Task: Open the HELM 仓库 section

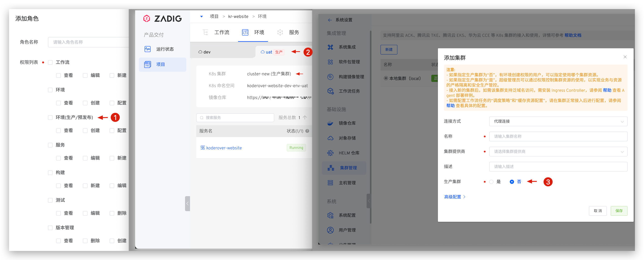Action: point(330,153)
